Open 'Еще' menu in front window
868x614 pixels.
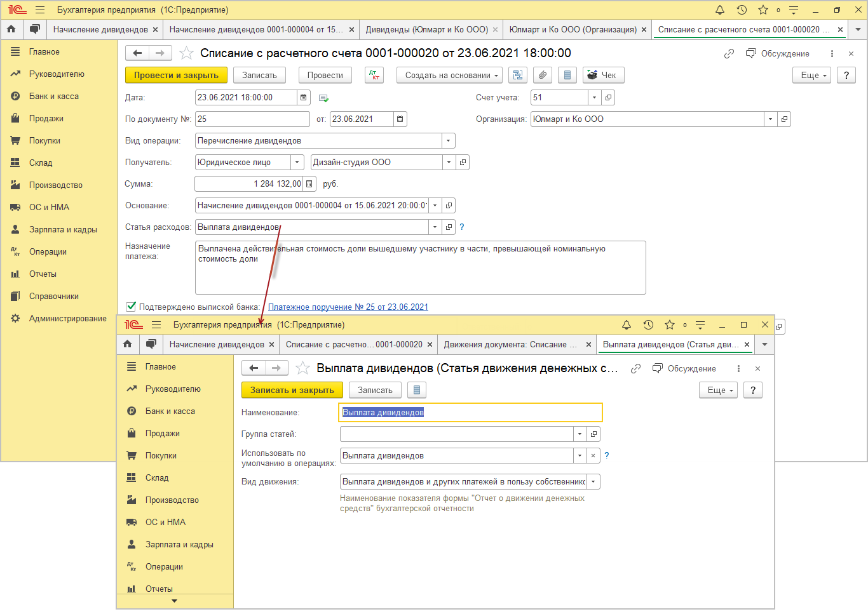(x=719, y=390)
